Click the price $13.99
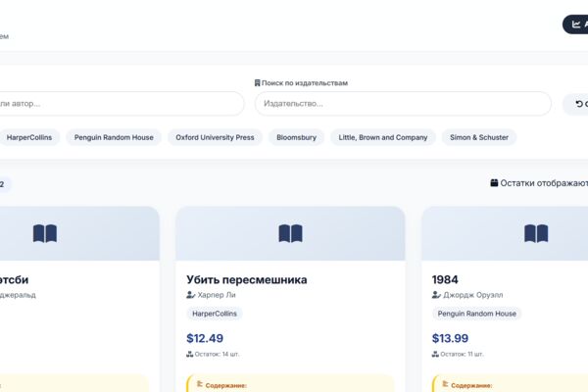Screen dimensions: 588x392 pyautogui.click(x=450, y=338)
